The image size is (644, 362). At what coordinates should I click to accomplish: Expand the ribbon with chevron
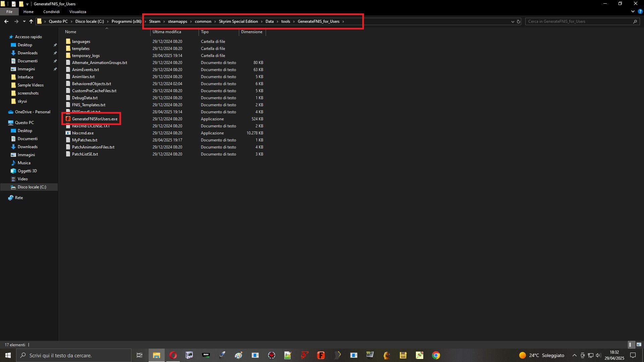(633, 11)
